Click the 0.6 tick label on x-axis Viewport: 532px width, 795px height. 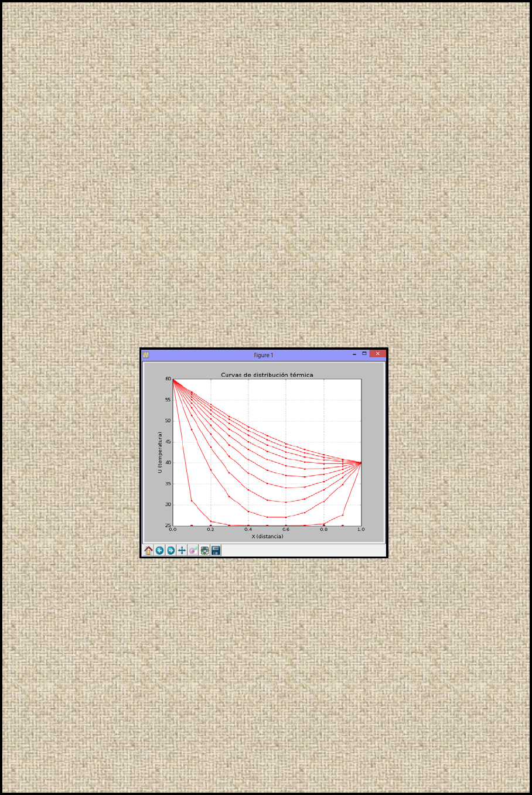(x=286, y=530)
